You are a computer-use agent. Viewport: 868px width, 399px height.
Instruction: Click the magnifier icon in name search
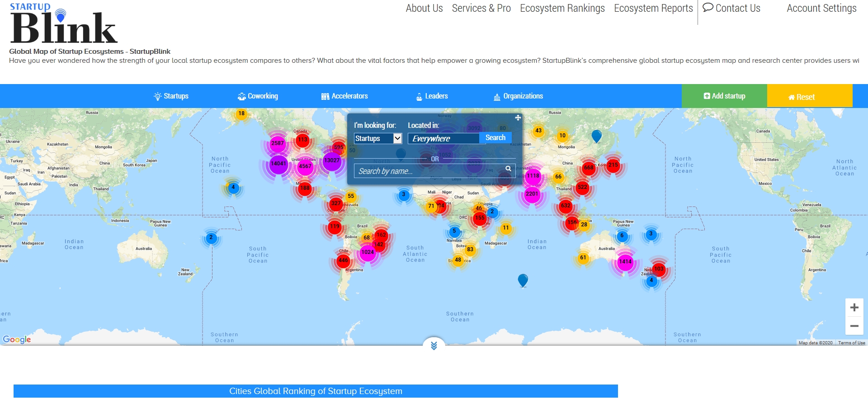tap(508, 169)
